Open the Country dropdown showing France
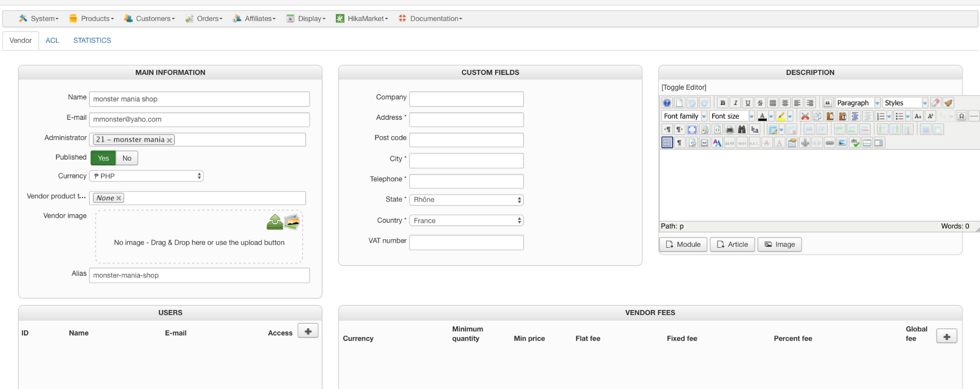The image size is (980, 389). pyautogui.click(x=467, y=221)
